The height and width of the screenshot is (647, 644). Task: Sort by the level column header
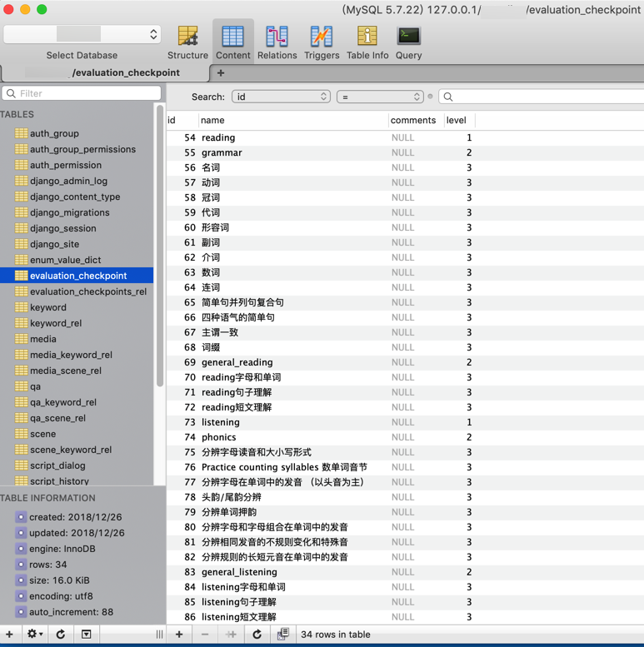(457, 120)
